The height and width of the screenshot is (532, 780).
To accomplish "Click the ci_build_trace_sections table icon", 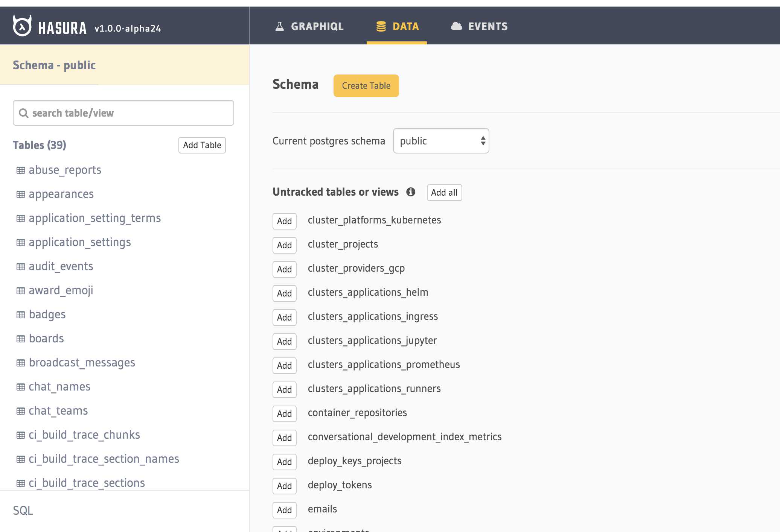I will [x=21, y=483].
